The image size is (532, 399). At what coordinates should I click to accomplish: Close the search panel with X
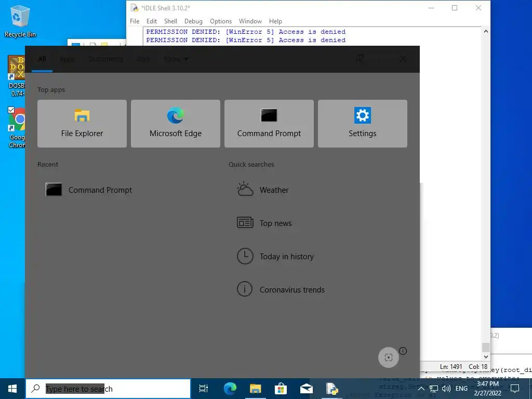(x=403, y=59)
